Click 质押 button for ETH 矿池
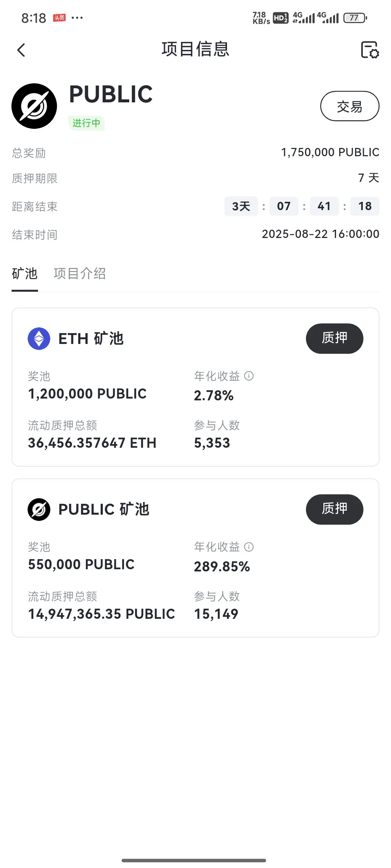The height and width of the screenshot is (868, 391). pyautogui.click(x=335, y=339)
